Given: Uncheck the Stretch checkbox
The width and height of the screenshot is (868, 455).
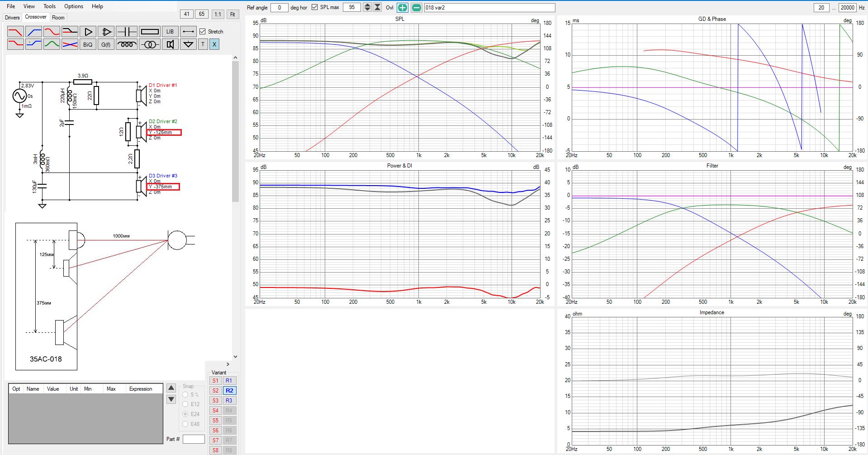Looking at the screenshot, I should coord(203,32).
